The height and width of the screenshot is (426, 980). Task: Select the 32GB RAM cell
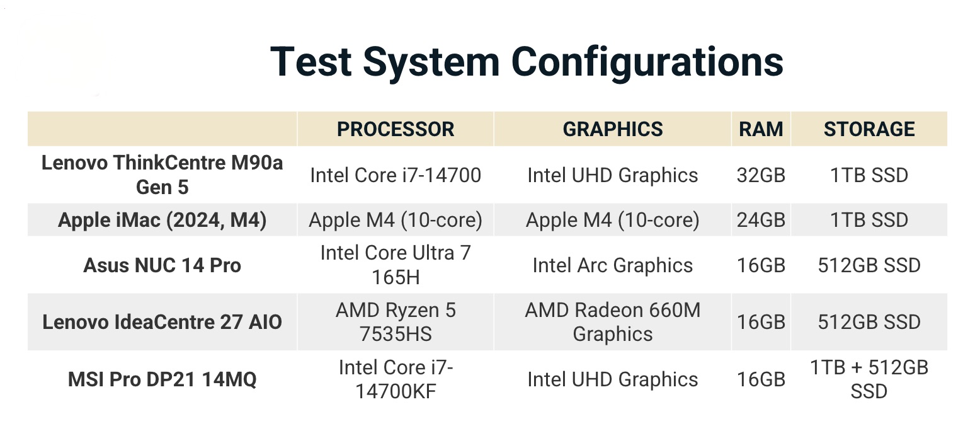click(761, 175)
